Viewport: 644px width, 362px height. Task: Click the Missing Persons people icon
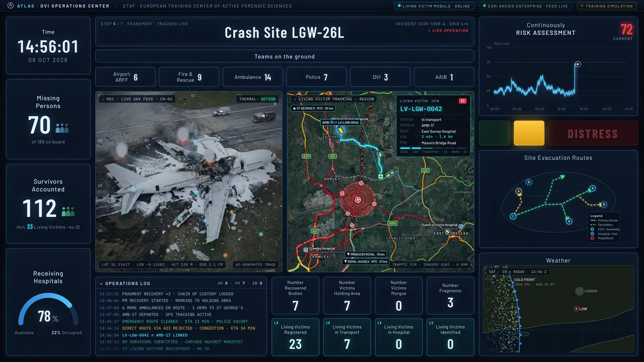(x=62, y=128)
